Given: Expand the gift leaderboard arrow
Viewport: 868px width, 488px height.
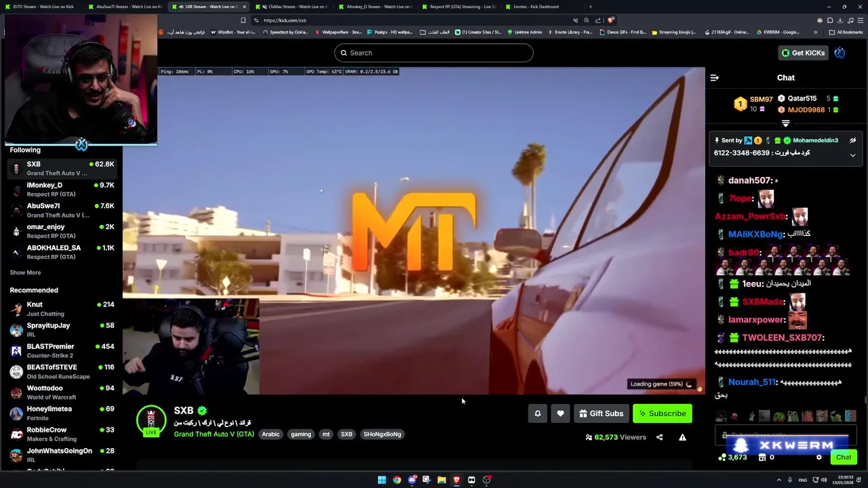Looking at the screenshot, I should pyautogui.click(x=785, y=123).
